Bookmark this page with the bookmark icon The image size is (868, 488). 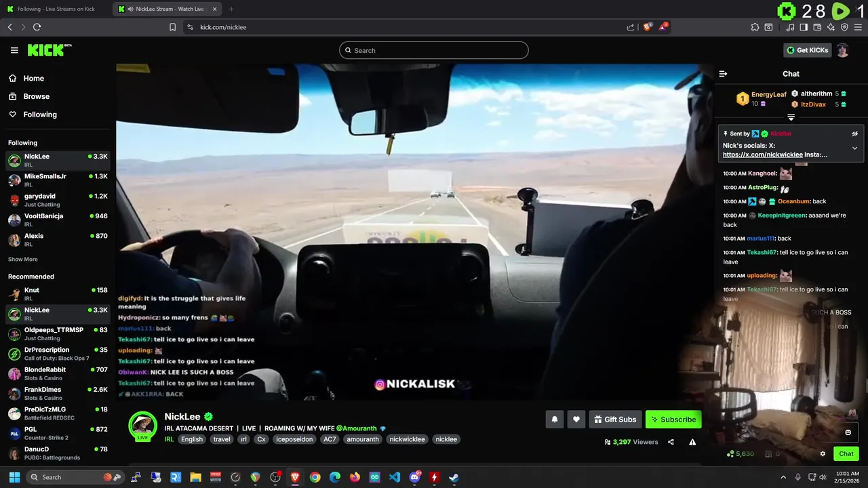click(x=172, y=27)
